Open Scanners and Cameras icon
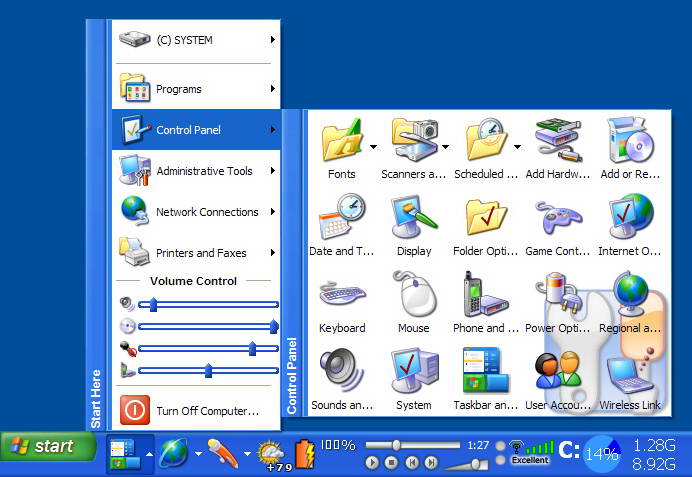 (x=415, y=139)
